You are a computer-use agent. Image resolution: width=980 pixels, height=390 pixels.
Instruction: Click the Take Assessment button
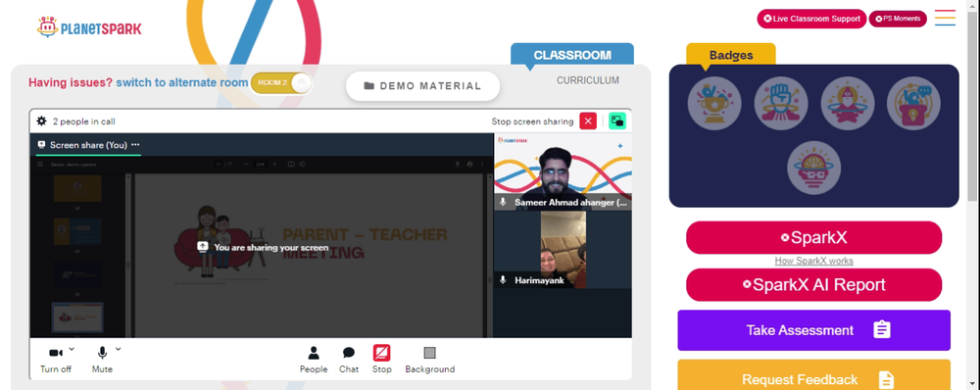coord(813,330)
